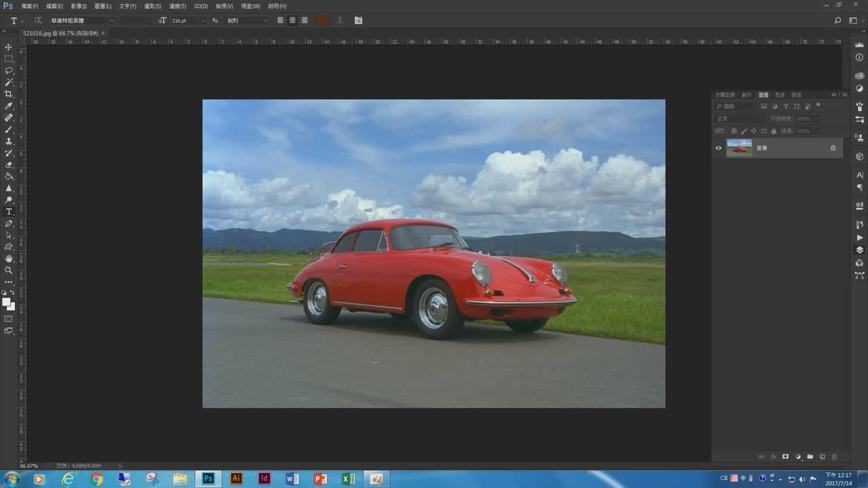Toggle text orientation in options bar
868x488 pixels.
37,20
